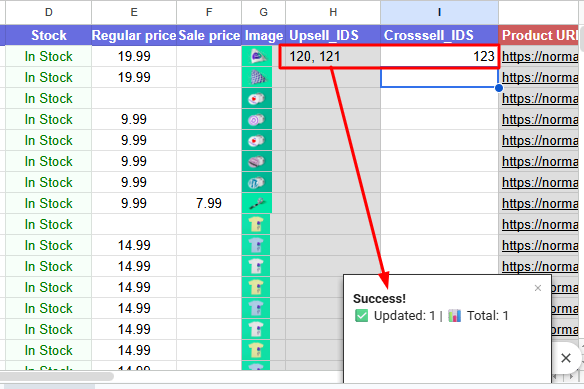This screenshot has height=389, width=584.
Task: Click the active empty cell in column I
Action: point(439,78)
